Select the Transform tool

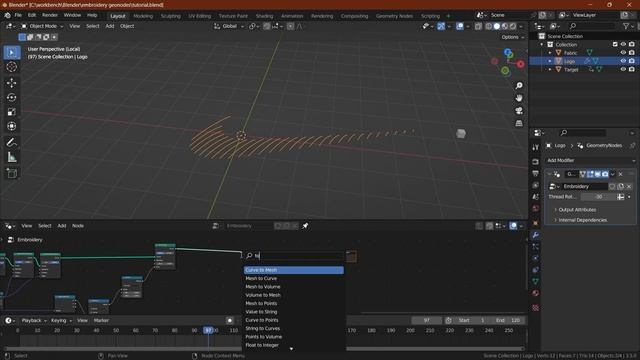pos(11,126)
